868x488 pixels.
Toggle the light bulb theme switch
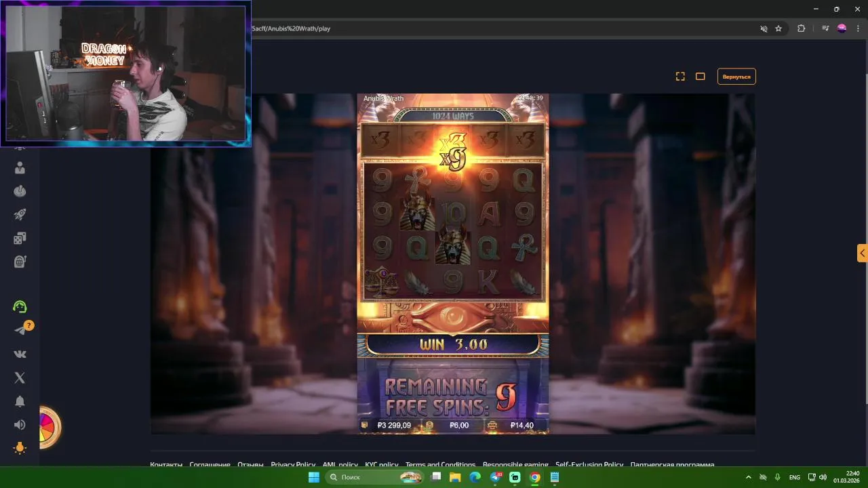tap(20, 448)
